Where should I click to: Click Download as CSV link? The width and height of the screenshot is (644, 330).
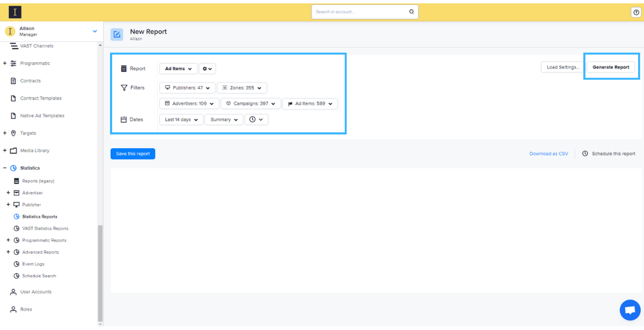(548, 154)
